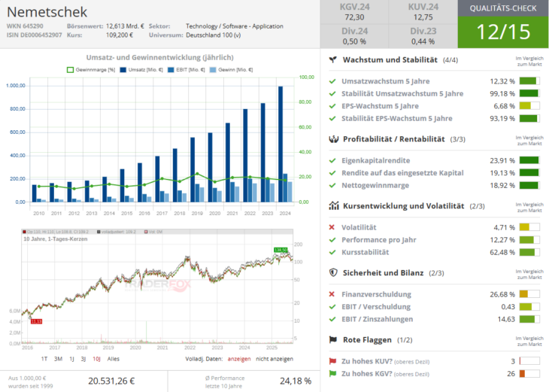Screen dimensions: 549x392
Task: Click the red X icon next to Volatilität
Action: pos(332,227)
